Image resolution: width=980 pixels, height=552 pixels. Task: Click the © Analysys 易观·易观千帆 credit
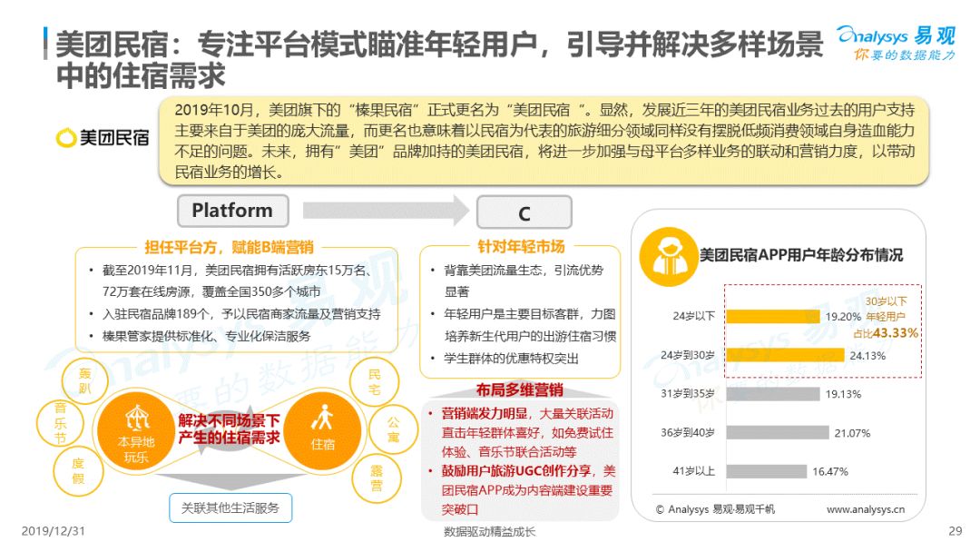pos(715,509)
